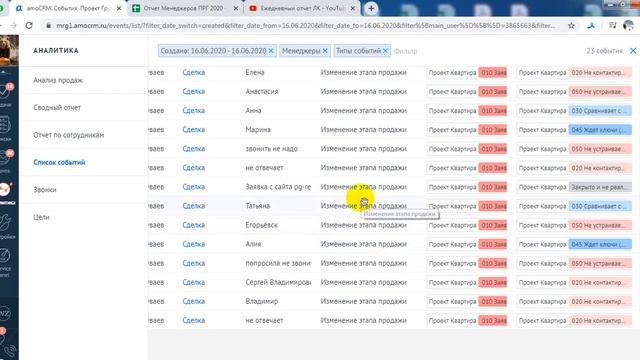640x360 pixels.
Task: Click 020 Не контактир tag in Елена row
Action: (x=600, y=73)
